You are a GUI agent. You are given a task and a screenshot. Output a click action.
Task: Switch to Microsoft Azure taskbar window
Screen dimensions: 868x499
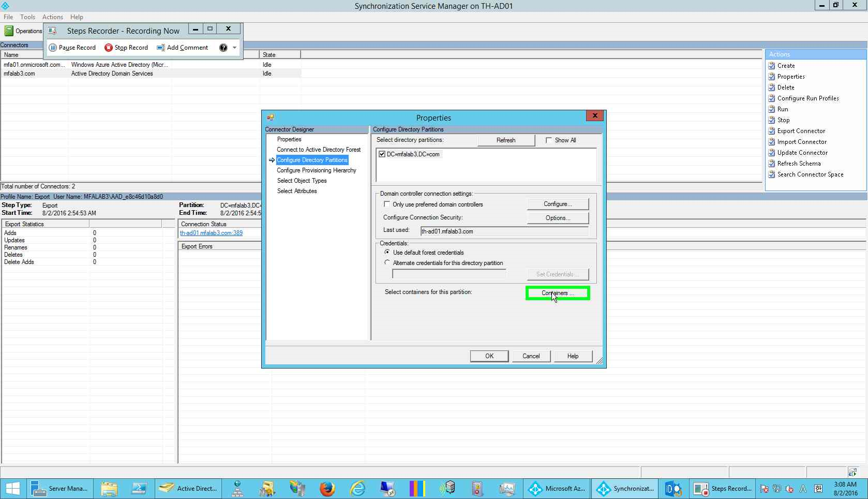click(557, 489)
